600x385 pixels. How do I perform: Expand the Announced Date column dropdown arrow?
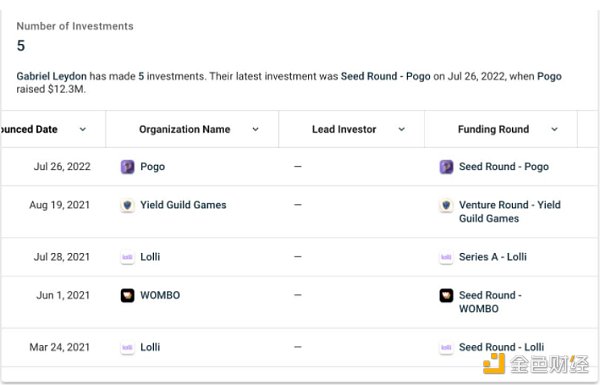[83, 129]
